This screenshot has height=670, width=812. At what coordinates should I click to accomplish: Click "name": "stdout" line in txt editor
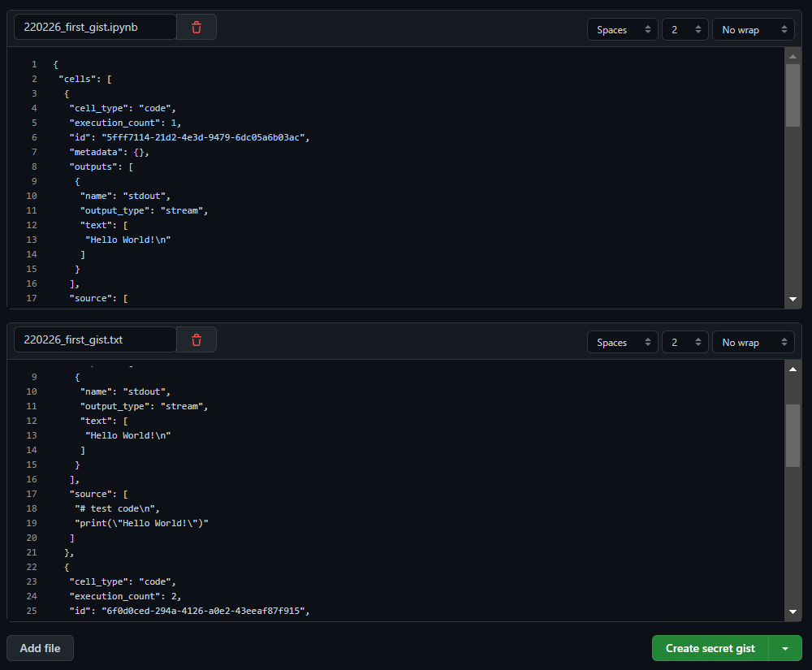125,391
